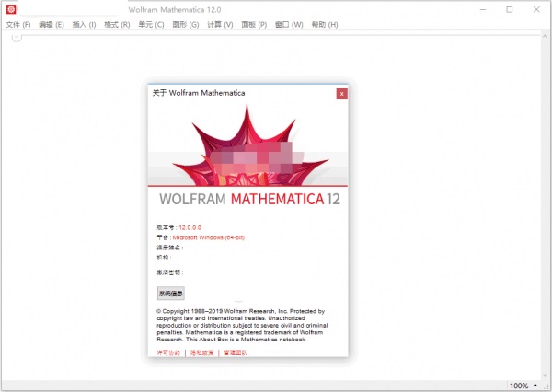Click the 系统信息 button

[171, 293]
